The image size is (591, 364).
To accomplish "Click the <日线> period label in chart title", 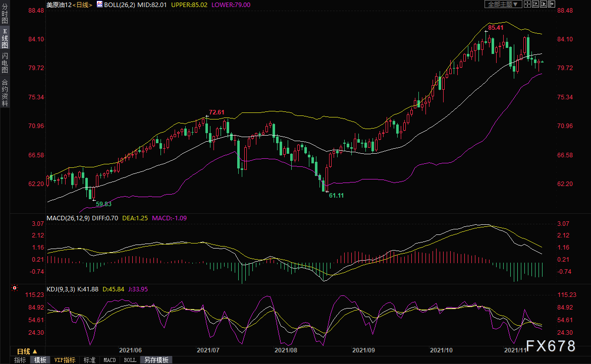I will pos(82,5).
